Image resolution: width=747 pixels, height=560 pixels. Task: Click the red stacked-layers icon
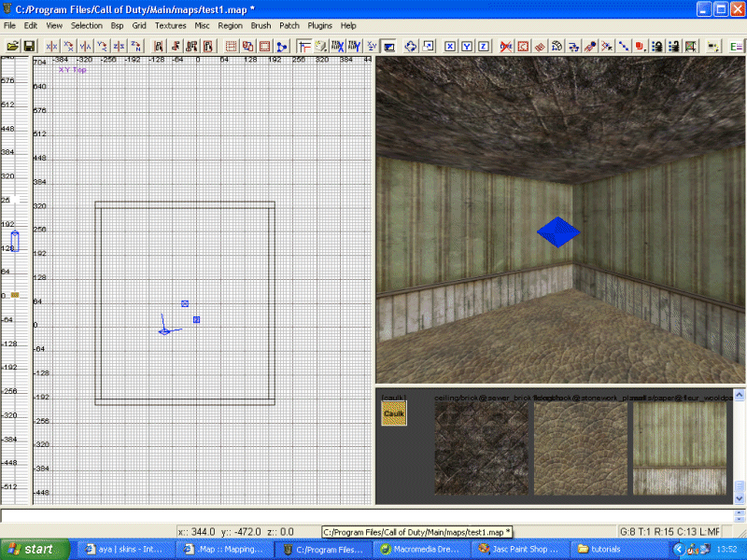640,46
